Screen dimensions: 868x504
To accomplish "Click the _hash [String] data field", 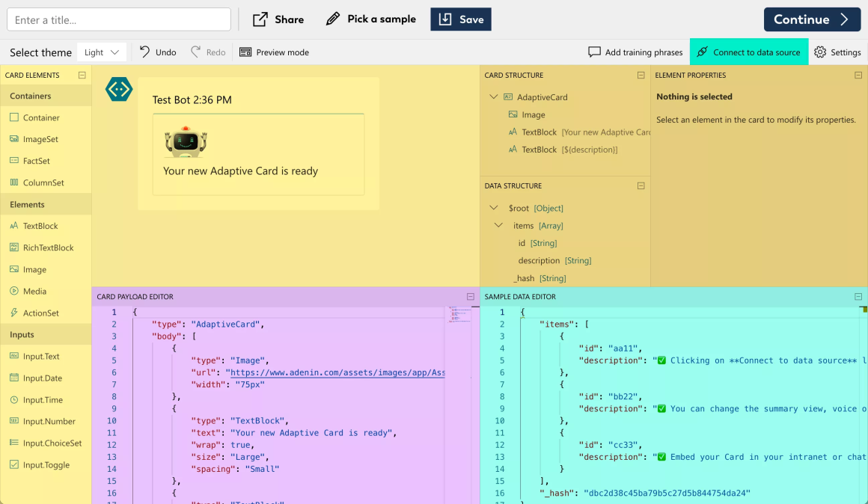I will pyautogui.click(x=540, y=277).
